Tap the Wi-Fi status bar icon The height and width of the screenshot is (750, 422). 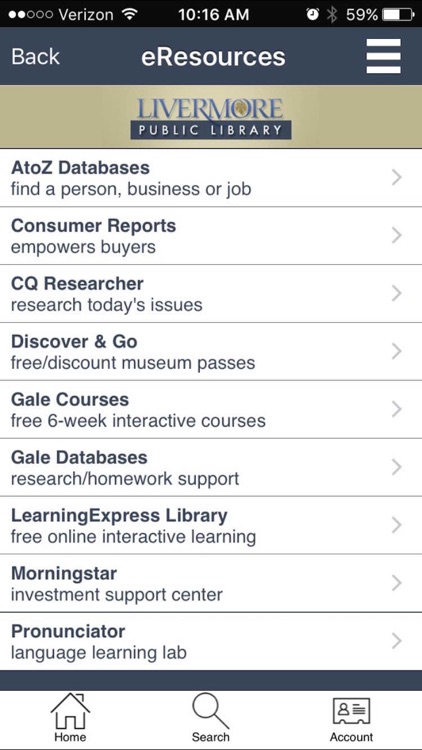pyautogui.click(x=129, y=14)
